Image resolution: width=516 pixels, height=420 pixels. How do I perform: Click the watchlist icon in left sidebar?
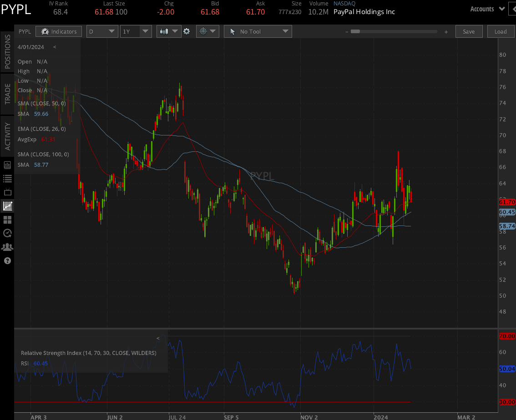(x=7, y=179)
